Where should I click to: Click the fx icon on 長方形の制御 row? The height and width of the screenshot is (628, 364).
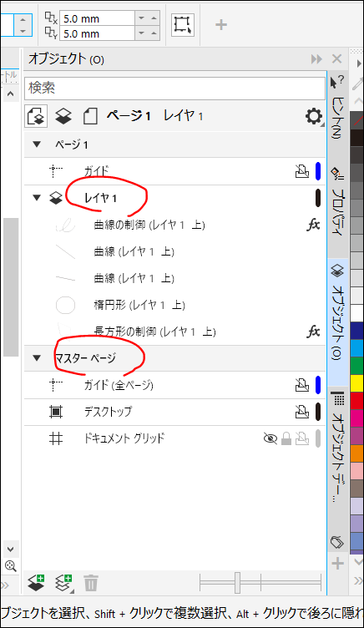tap(313, 332)
